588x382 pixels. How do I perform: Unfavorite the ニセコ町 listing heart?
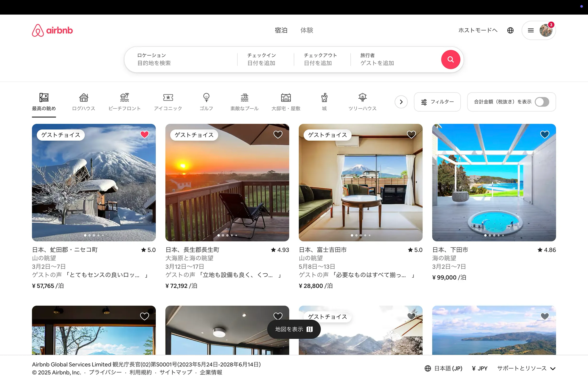click(x=144, y=134)
